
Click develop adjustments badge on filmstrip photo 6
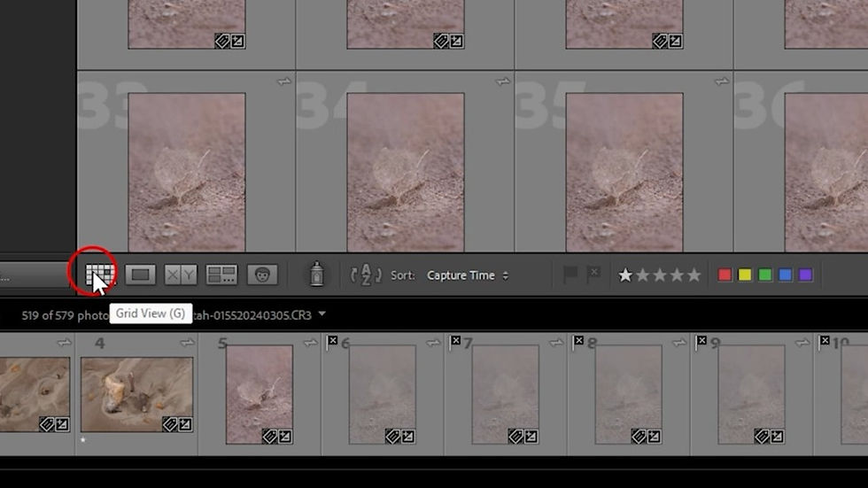coord(407,437)
